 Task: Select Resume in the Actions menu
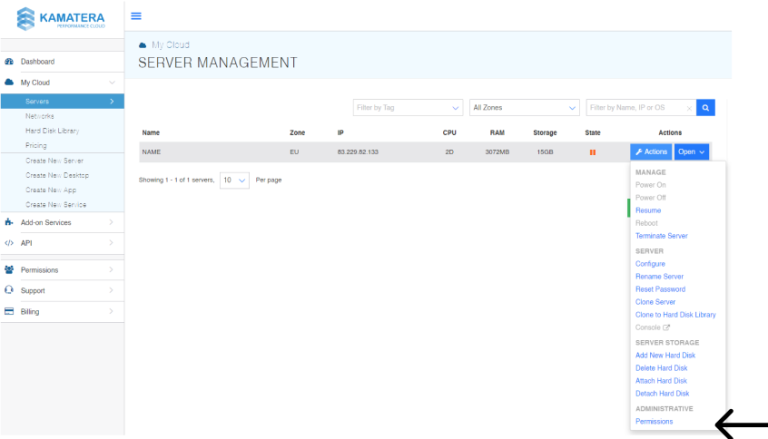point(648,211)
